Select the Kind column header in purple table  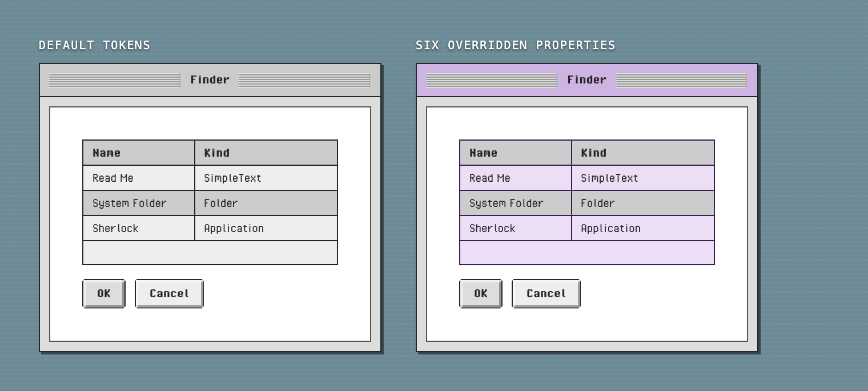coord(643,153)
